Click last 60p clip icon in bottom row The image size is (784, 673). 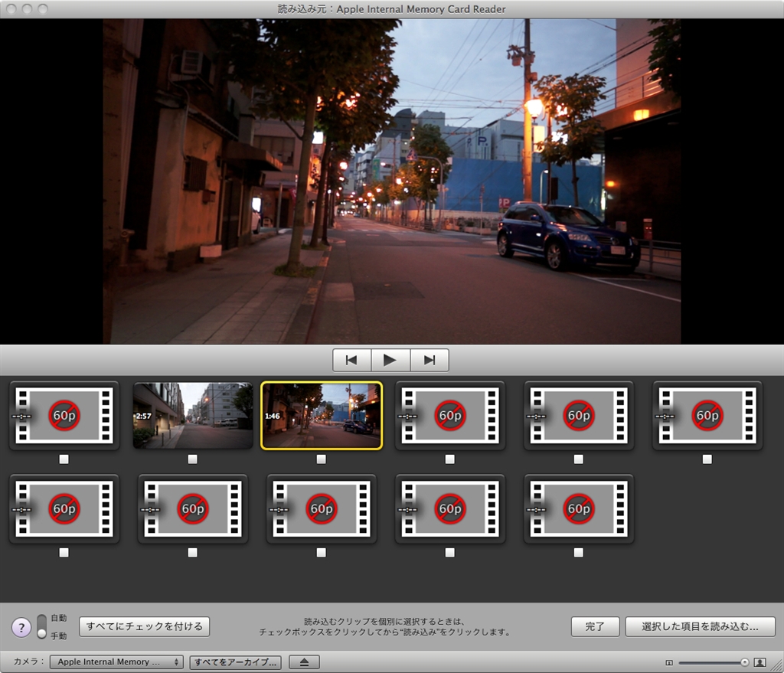click(x=579, y=508)
